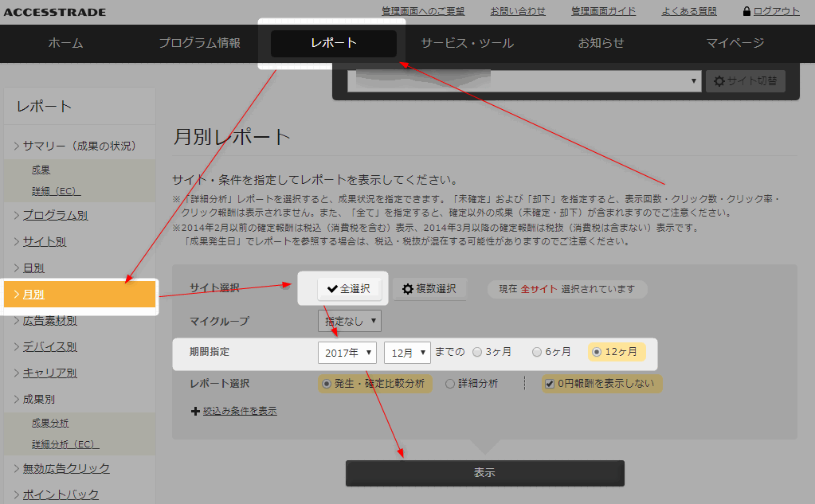Click the ACCESSTRADE logo
815x504 pixels.
tap(54, 12)
